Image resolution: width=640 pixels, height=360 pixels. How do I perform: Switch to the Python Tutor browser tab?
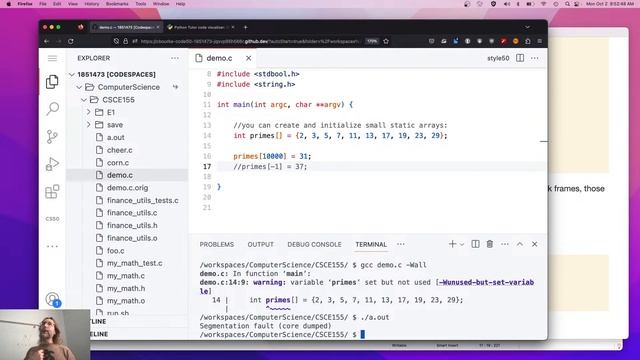[200, 27]
